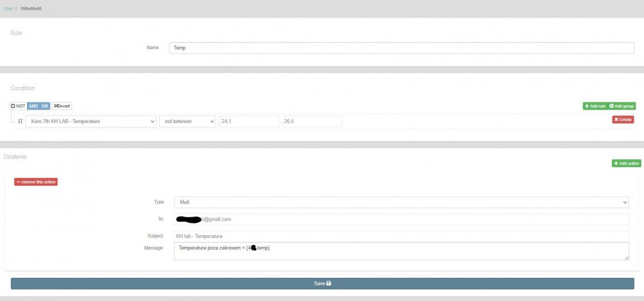Click the green Add rule button
Image resolution: width=644 pixels, height=301 pixels.
(594, 106)
